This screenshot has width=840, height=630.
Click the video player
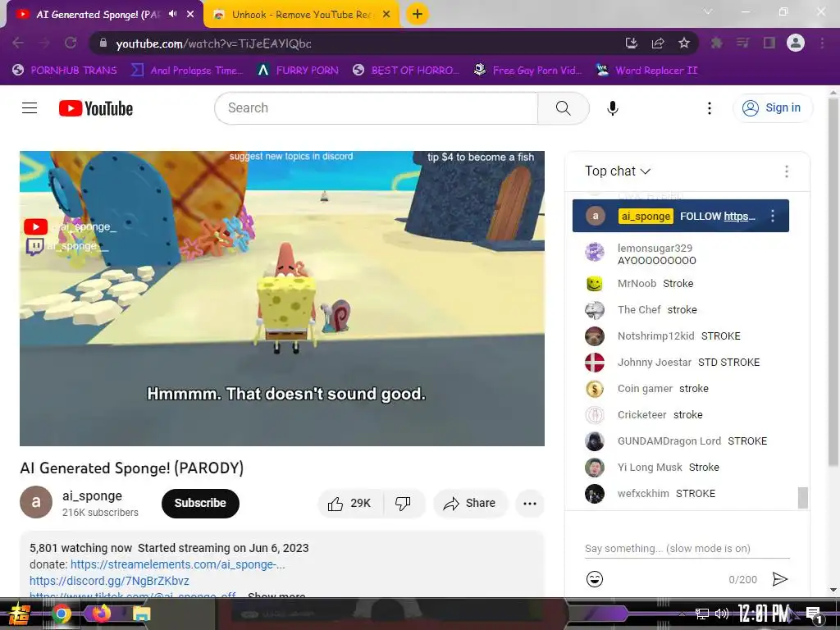point(282,298)
